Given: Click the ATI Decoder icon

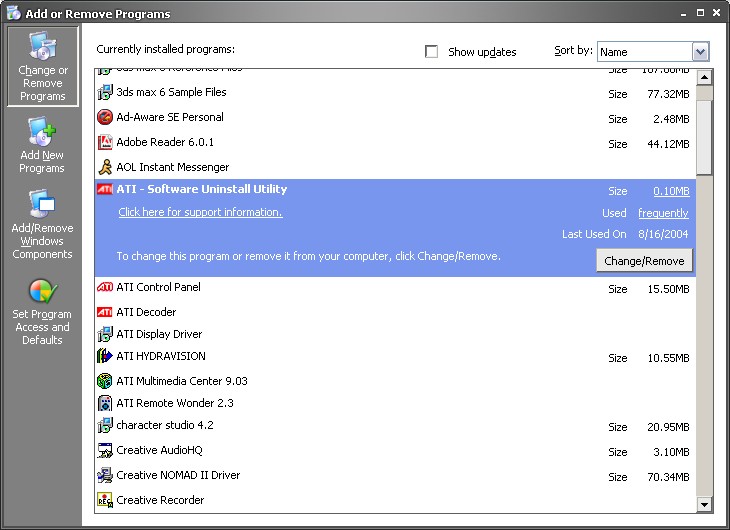Looking at the screenshot, I should point(105,312).
